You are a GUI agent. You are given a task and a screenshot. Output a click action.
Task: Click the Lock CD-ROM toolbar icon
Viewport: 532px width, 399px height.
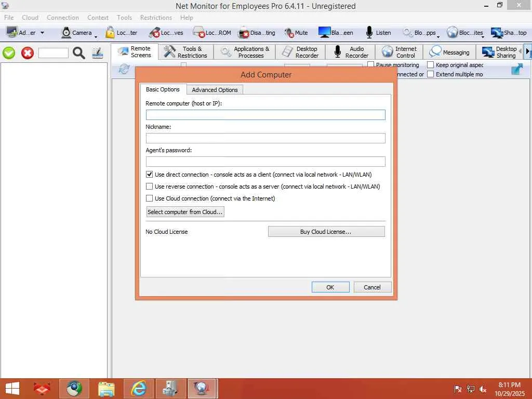click(199, 33)
